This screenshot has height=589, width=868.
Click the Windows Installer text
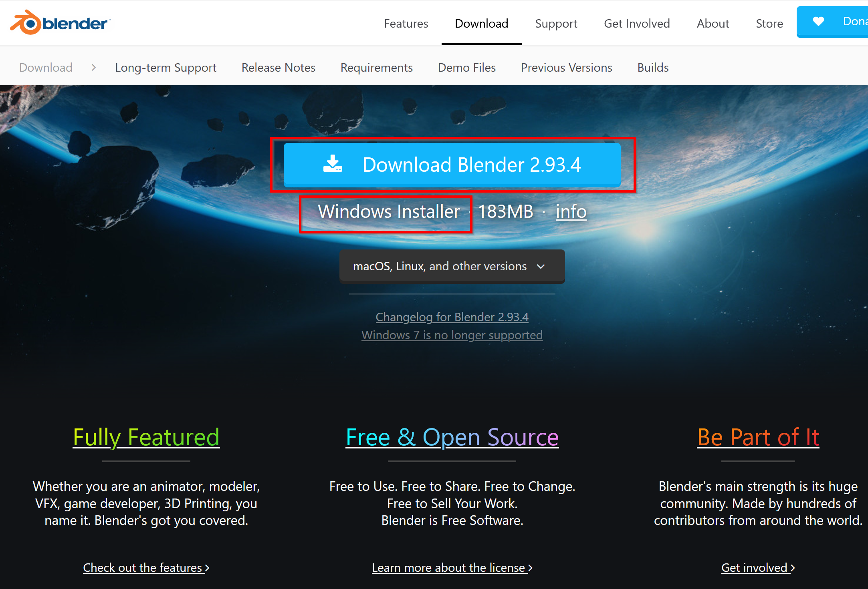pyautogui.click(x=389, y=211)
